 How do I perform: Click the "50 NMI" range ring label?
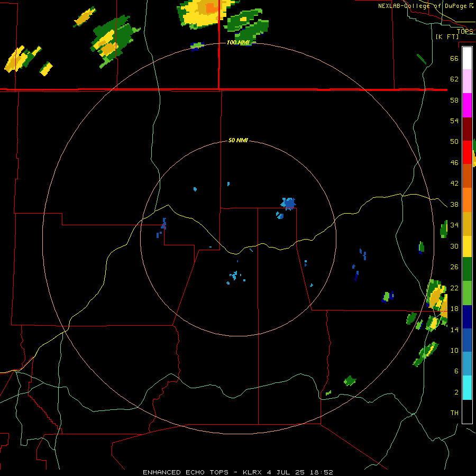point(238,140)
